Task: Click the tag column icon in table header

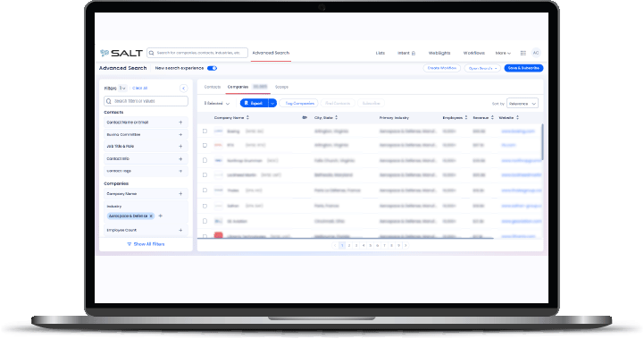Action: 305,118
